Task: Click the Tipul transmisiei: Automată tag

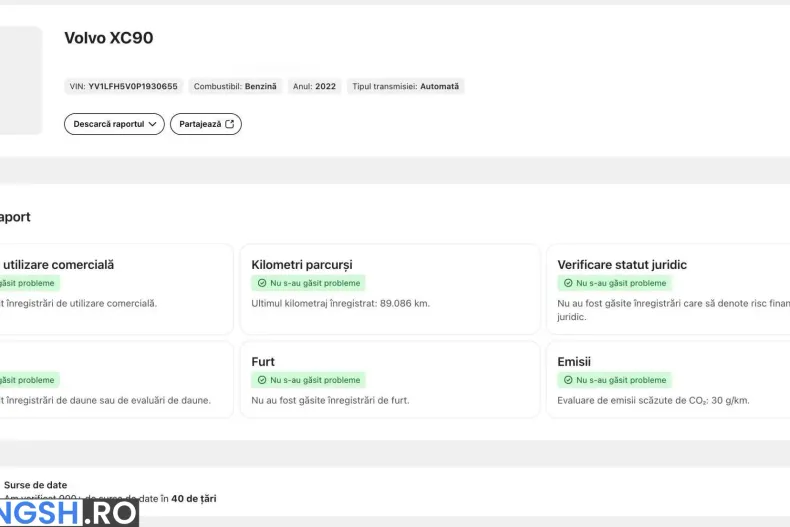Action: (x=406, y=86)
